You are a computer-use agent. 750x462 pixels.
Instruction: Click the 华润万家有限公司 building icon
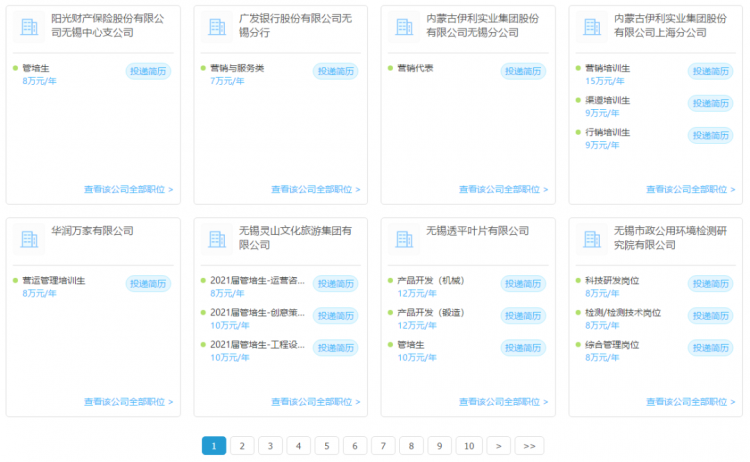point(28,239)
